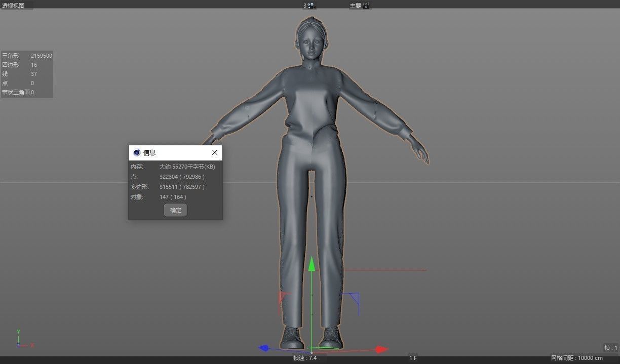The height and width of the screenshot is (364, 620).
Task: Click the 点 value 322304 ( 792986 )
Action: click(x=182, y=177)
